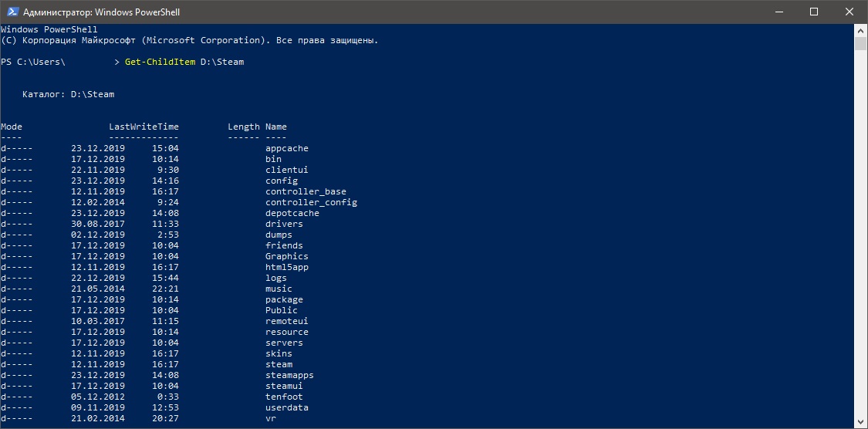Click the steamapps directory entry
The height and width of the screenshot is (429, 868).
click(x=289, y=375)
